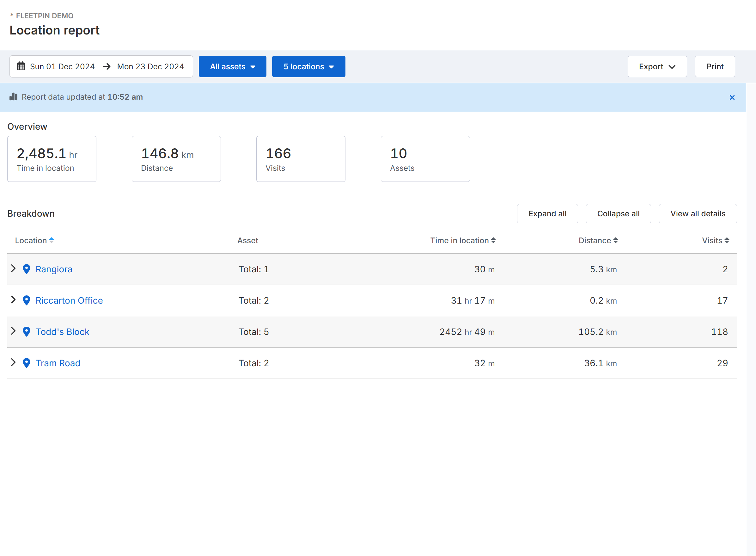Open the Riccarton Office location link

[x=69, y=300]
